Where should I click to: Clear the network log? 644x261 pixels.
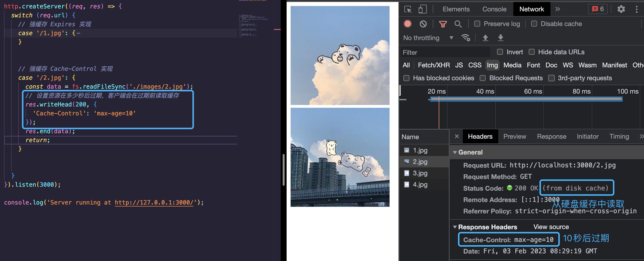(x=423, y=24)
